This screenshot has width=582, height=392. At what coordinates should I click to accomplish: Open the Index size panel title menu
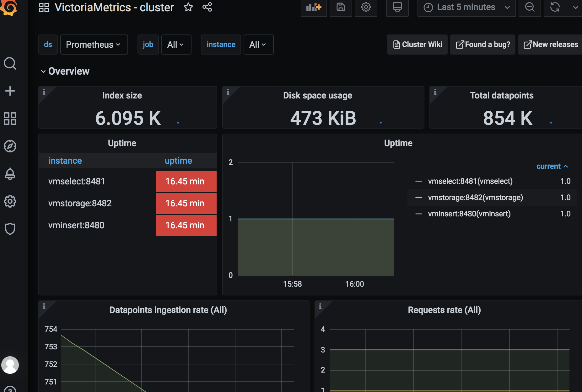[x=122, y=95]
